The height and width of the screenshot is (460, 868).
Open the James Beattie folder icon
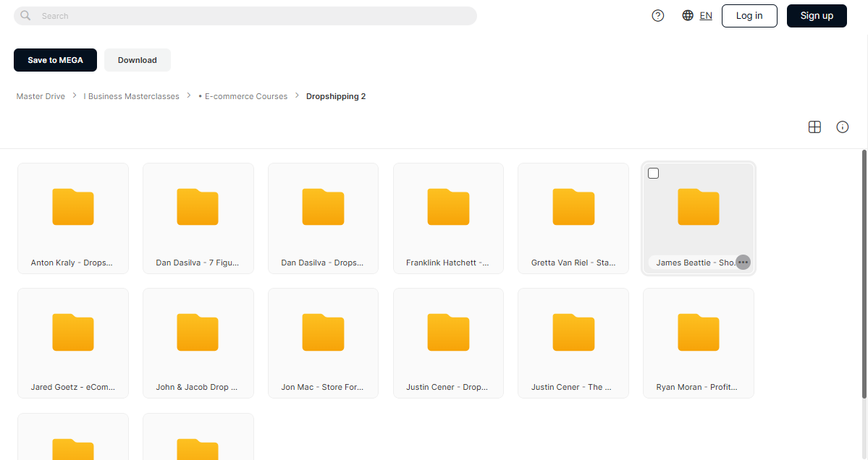click(699, 207)
